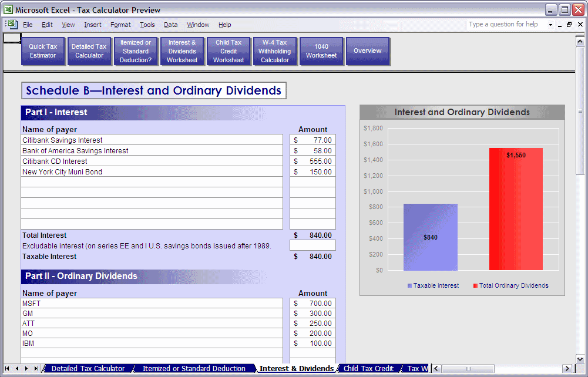Click the 'Schedule B—Interest and Ordinary Dividends' title
Screen dimensions: 588x377
coord(154,90)
